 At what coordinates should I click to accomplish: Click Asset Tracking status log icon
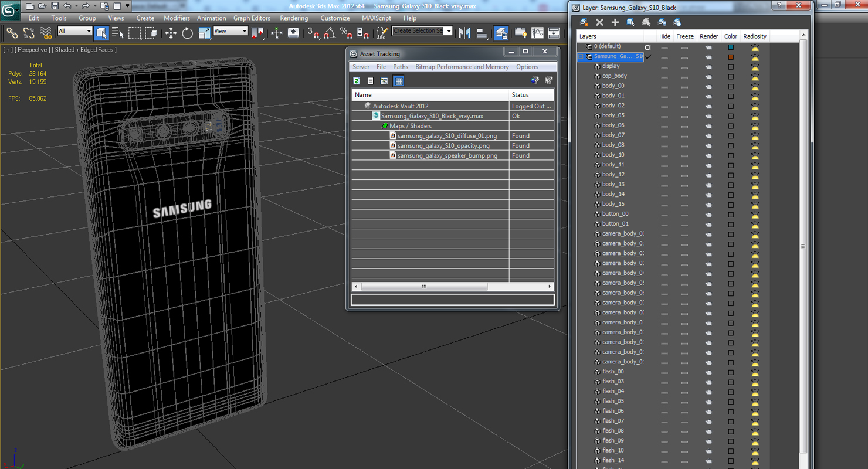(x=370, y=81)
